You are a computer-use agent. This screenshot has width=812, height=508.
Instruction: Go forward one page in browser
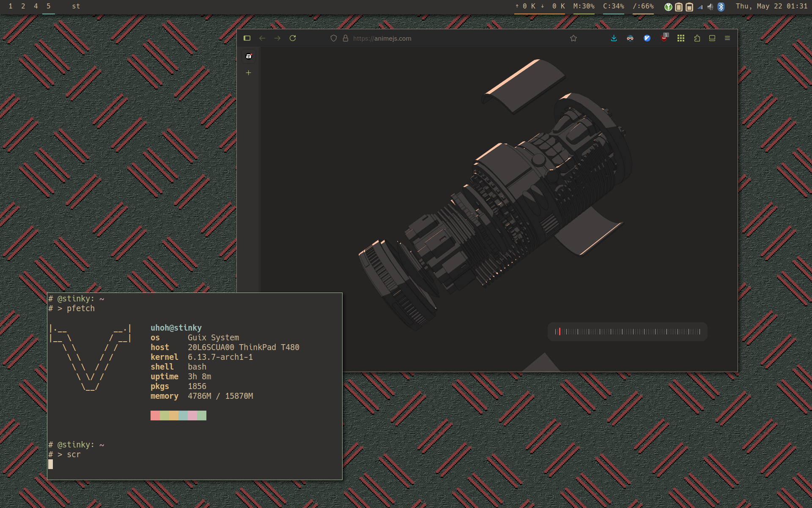point(277,38)
